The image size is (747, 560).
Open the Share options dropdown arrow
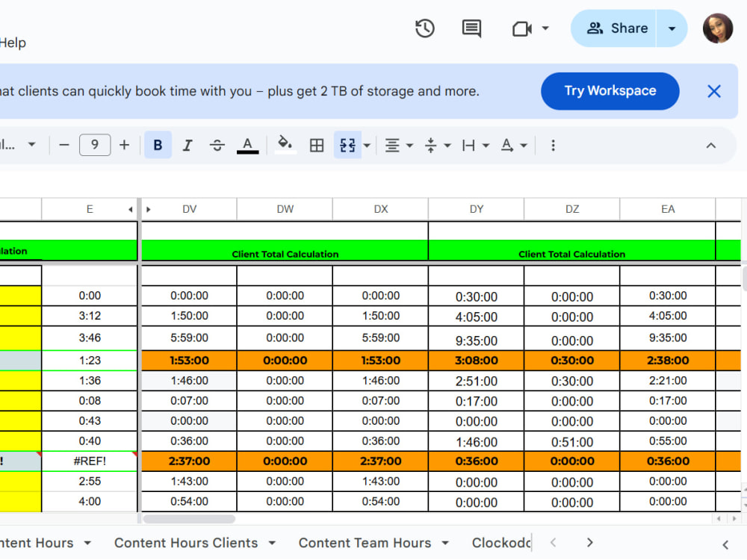click(x=672, y=28)
